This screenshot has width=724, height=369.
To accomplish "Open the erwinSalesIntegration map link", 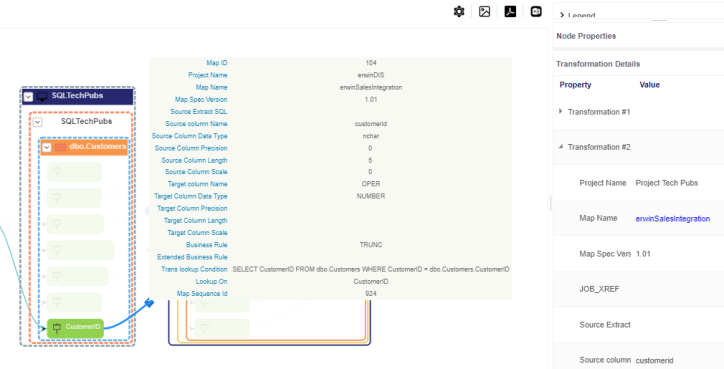I will [x=673, y=219].
